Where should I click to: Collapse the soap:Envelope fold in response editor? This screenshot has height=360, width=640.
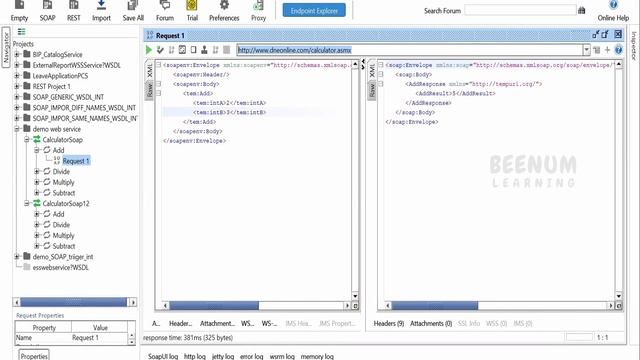tap(381, 65)
